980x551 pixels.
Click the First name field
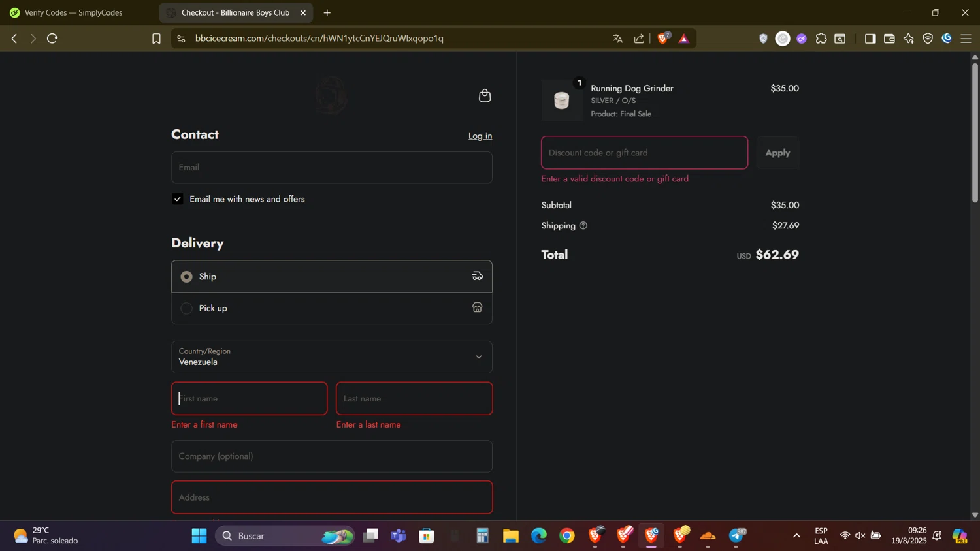point(250,398)
